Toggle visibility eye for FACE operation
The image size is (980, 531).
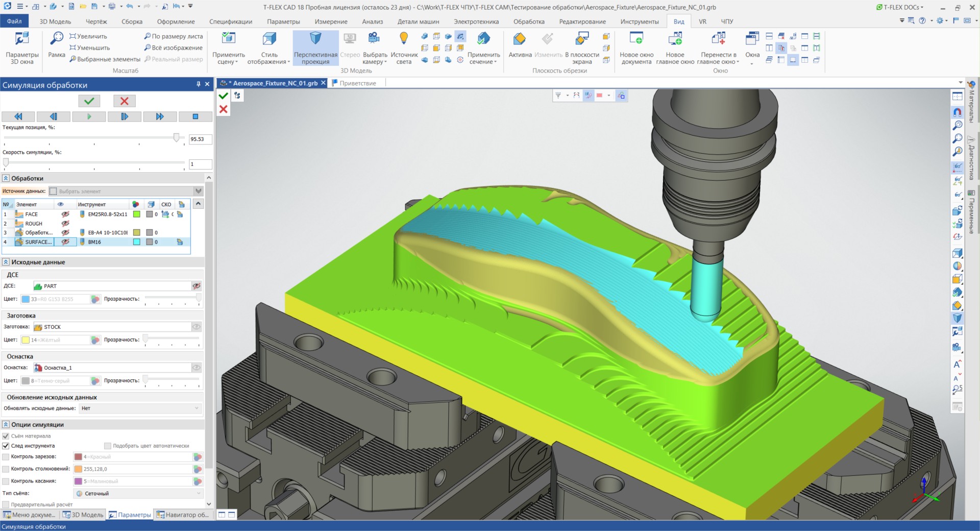coord(65,214)
